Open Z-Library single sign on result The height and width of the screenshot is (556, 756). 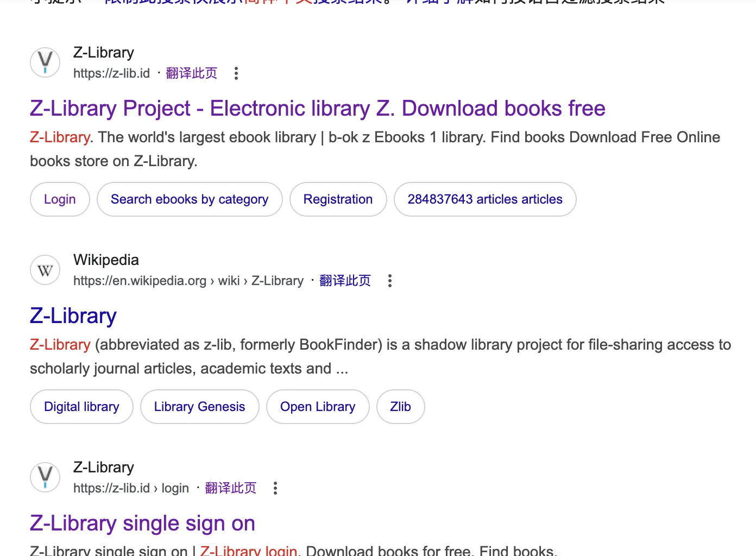[142, 523]
